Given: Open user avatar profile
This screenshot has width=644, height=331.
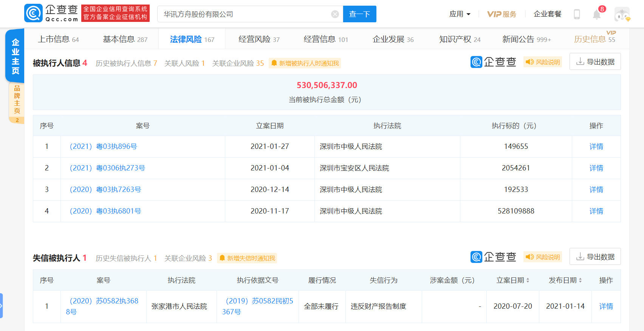Looking at the screenshot, I should tap(622, 14).
